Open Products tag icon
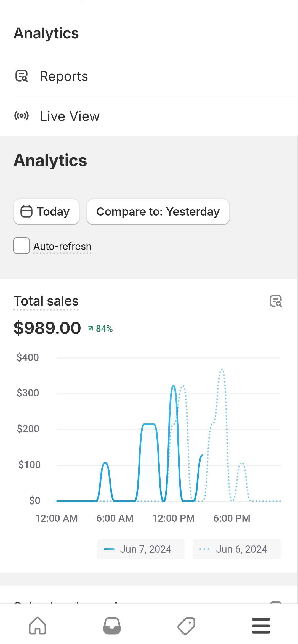 187,626
